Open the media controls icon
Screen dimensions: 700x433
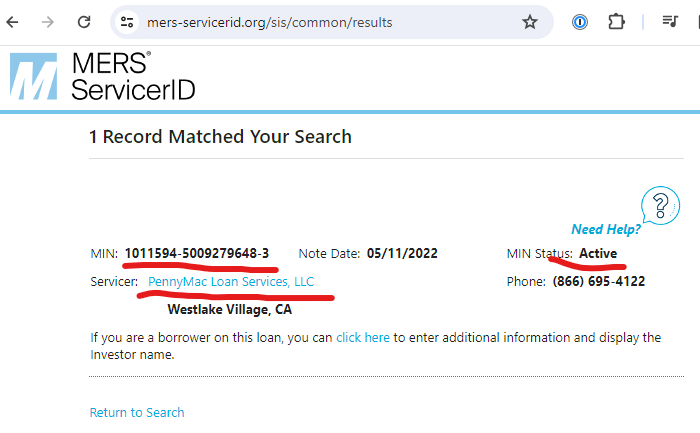coord(669,22)
